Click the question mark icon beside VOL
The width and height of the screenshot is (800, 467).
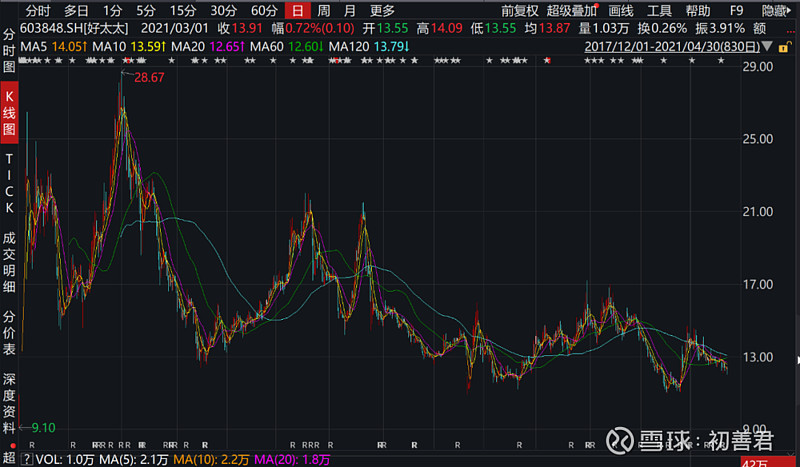pyautogui.click(x=27, y=459)
